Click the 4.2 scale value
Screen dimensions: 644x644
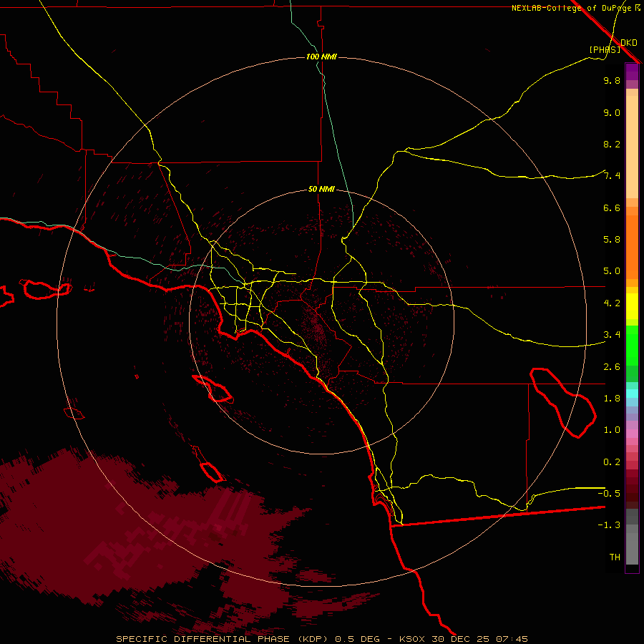click(x=612, y=303)
